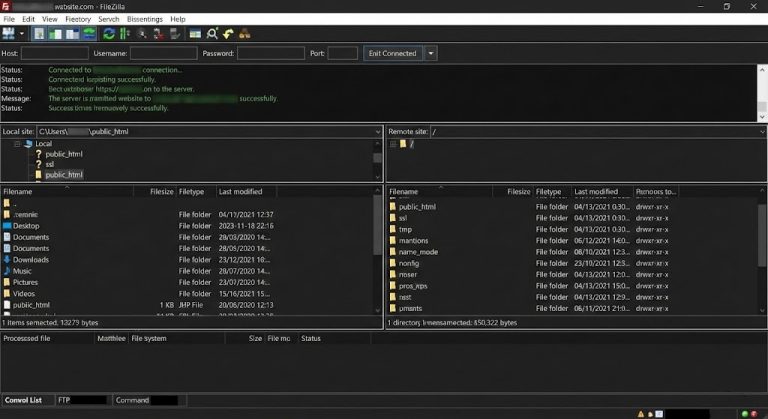Open the Site Manager icon

[9, 33]
